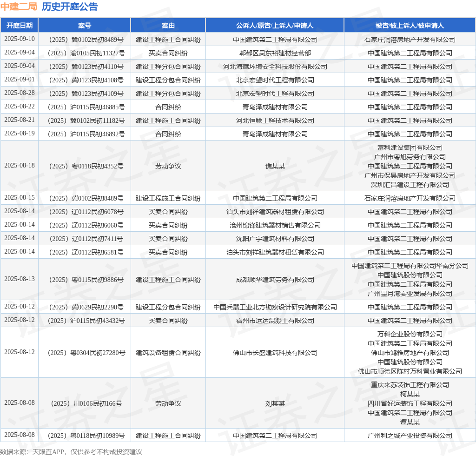Click case number 辽0112民初7411号

click(86, 239)
